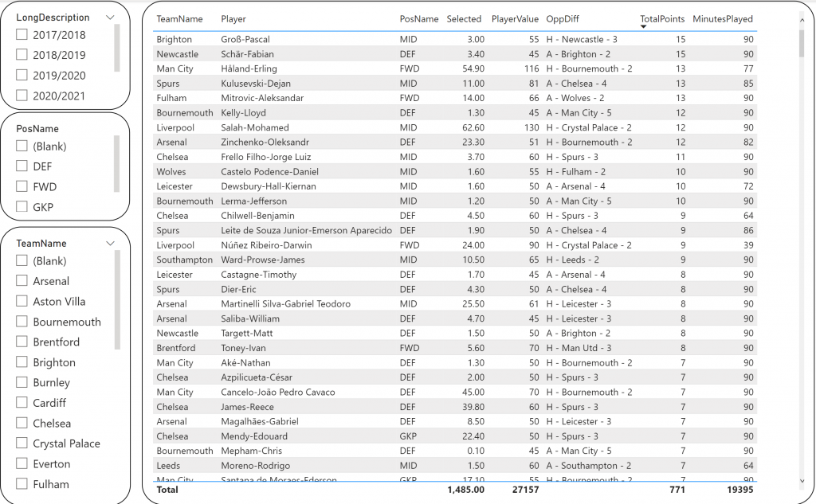Click the Total row label
Image resolution: width=816 pixels, height=504 pixels.
tap(167, 490)
